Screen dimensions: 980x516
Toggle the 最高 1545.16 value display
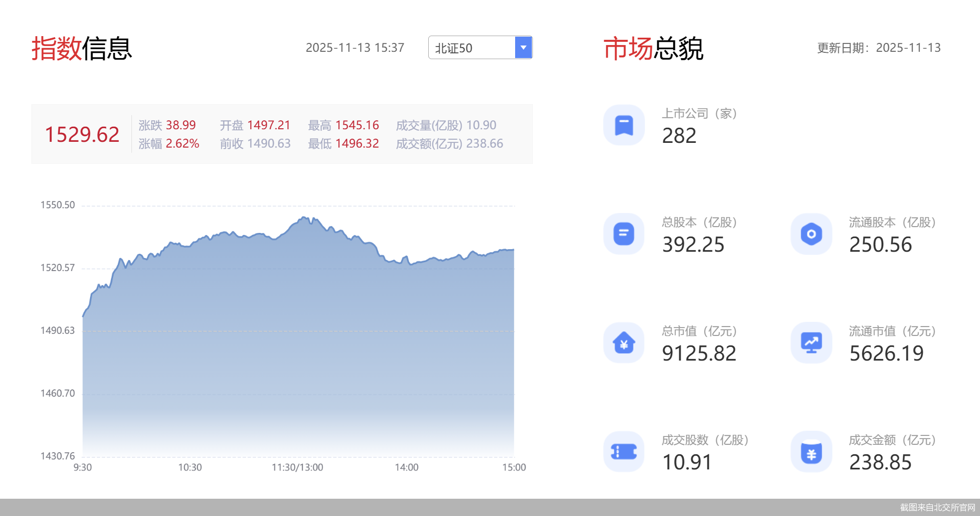(x=343, y=125)
